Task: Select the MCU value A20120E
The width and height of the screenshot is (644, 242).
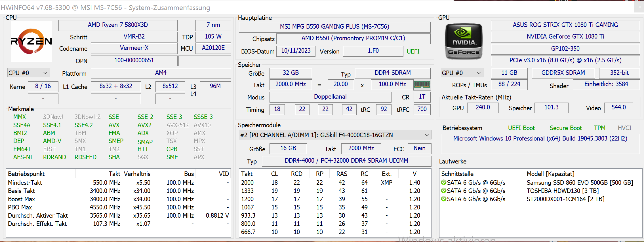Action: point(213,48)
